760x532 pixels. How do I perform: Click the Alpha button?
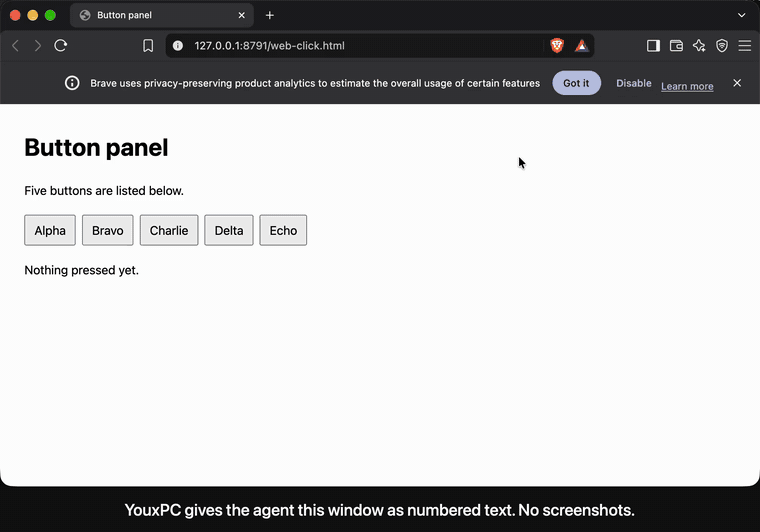50,230
